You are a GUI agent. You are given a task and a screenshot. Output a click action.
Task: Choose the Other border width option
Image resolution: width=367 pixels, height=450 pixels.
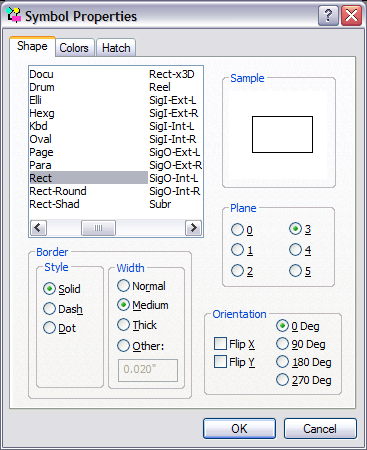pos(141,346)
